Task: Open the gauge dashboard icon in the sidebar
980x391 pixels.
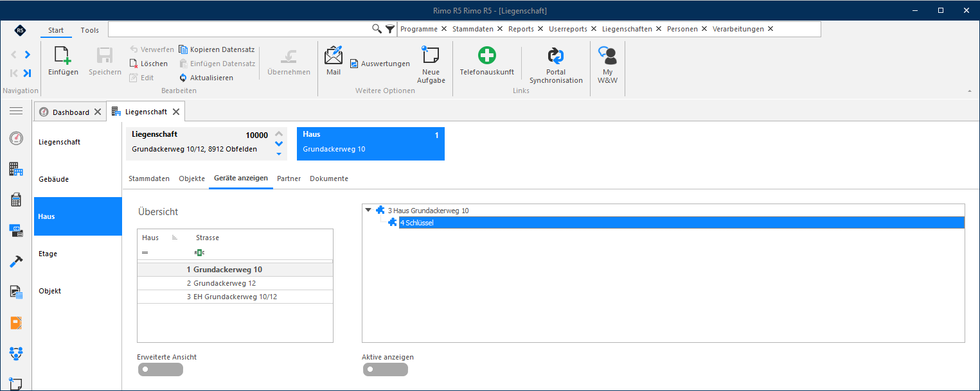Action: click(x=16, y=138)
